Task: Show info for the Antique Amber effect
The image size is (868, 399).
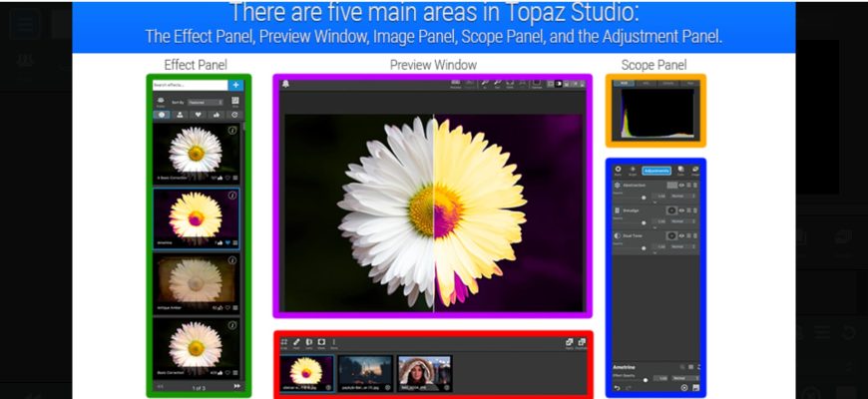Action: pyautogui.click(x=232, y=260)
